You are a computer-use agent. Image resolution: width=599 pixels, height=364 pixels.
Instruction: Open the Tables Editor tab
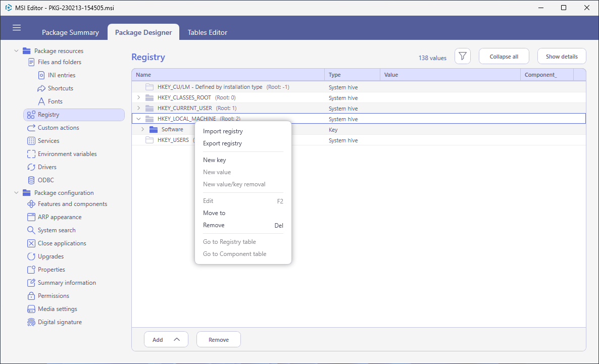coord(208,32)
